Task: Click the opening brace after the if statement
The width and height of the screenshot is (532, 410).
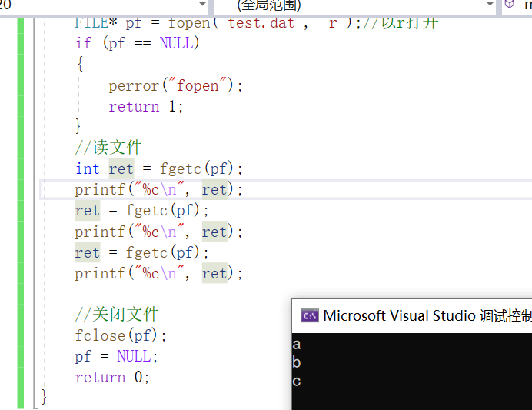Action: pos(80,64)
